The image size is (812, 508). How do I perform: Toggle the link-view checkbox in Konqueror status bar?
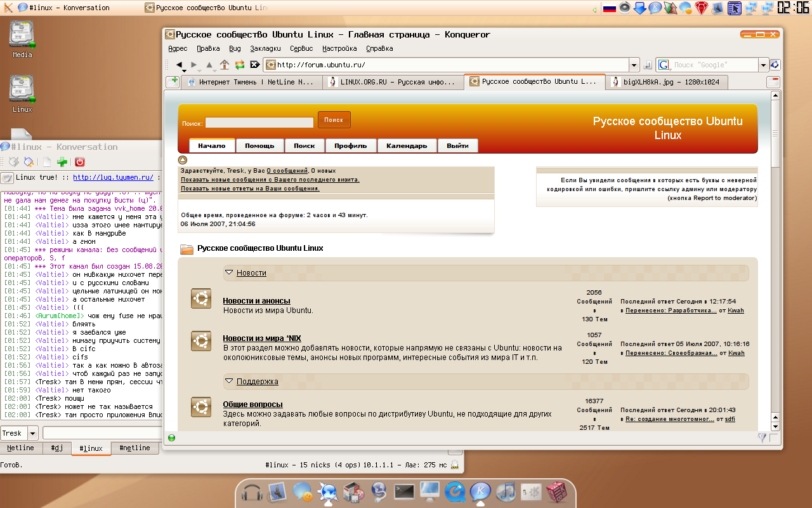775,438
